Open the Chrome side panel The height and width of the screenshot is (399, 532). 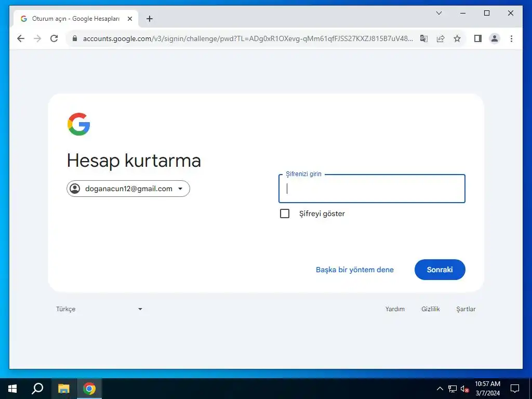pyautogui.click(x=478, y=38)
